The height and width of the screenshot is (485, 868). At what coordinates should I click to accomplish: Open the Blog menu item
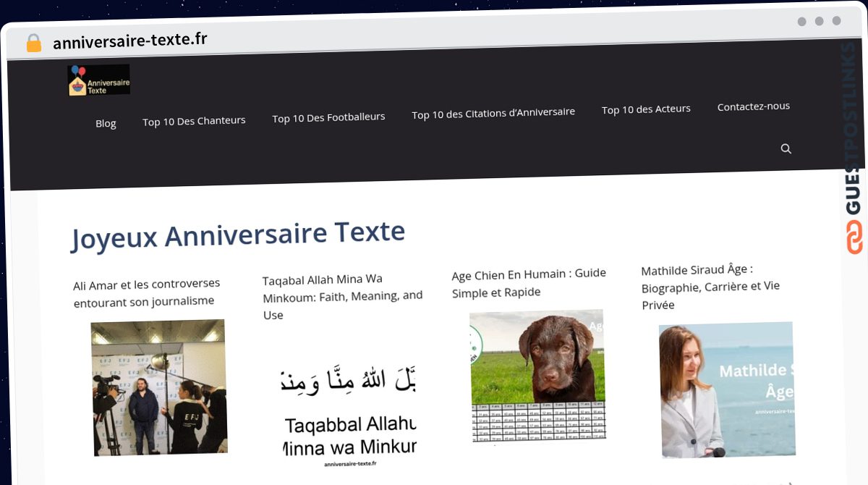click(x=106, y=123)
